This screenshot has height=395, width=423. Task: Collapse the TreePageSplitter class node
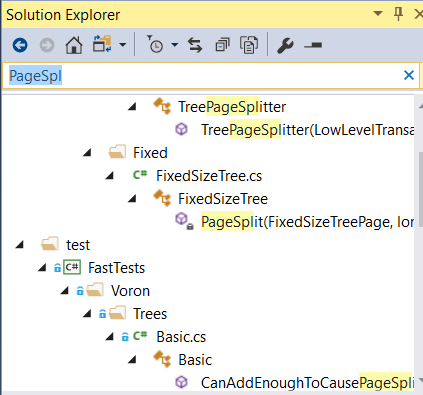[132, 107]
